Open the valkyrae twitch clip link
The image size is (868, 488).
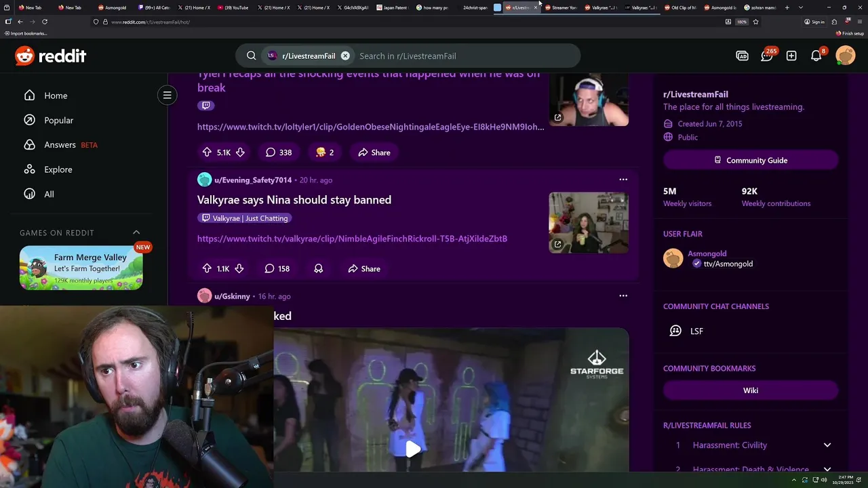(352, 239)
